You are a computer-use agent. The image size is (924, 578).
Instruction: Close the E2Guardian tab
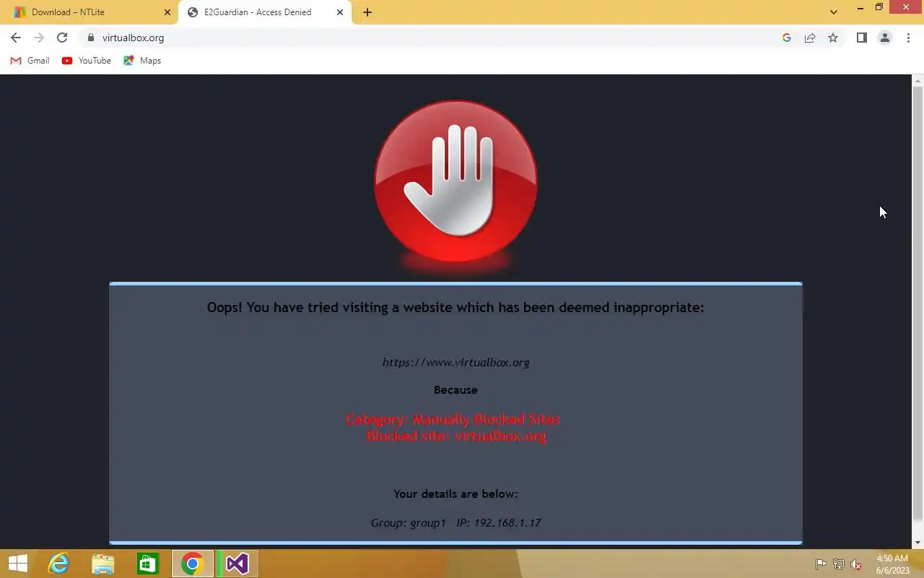click(x=341, y=12)
